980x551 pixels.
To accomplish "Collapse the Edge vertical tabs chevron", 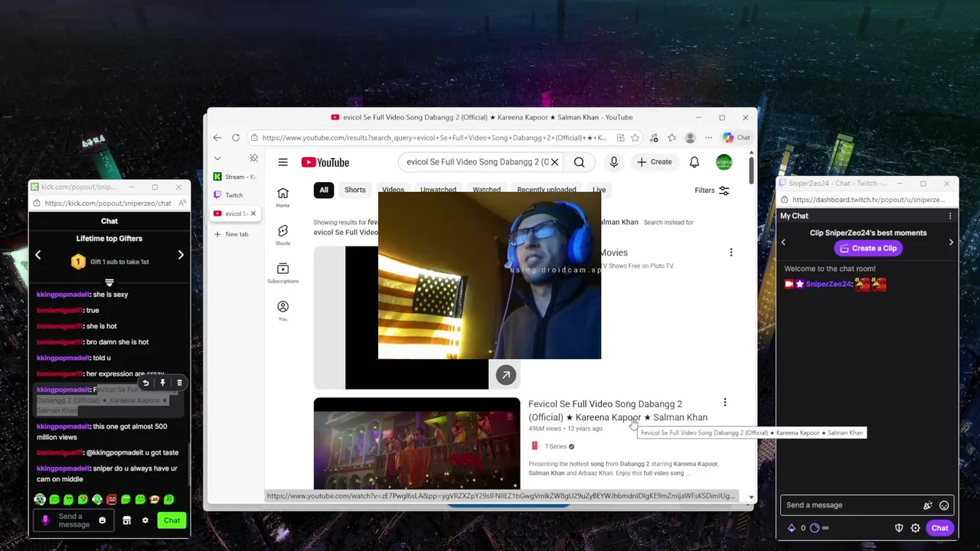I will 217,158.
